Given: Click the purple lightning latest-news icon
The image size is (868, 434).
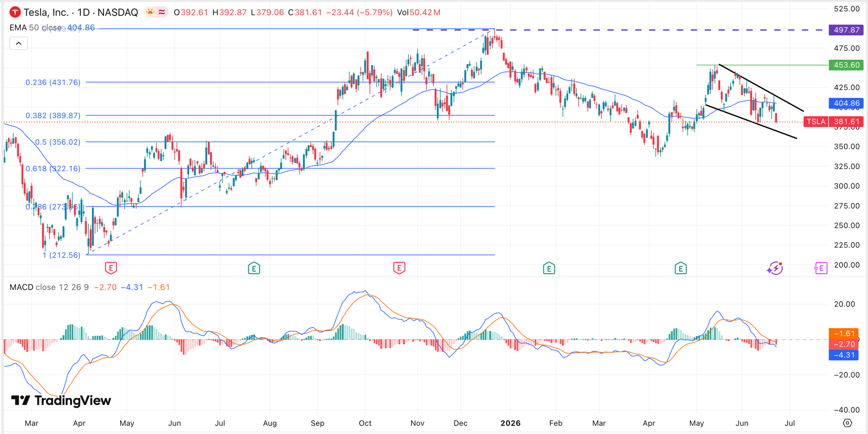Looking at the screenshot, I should click(x=775, y=268).
